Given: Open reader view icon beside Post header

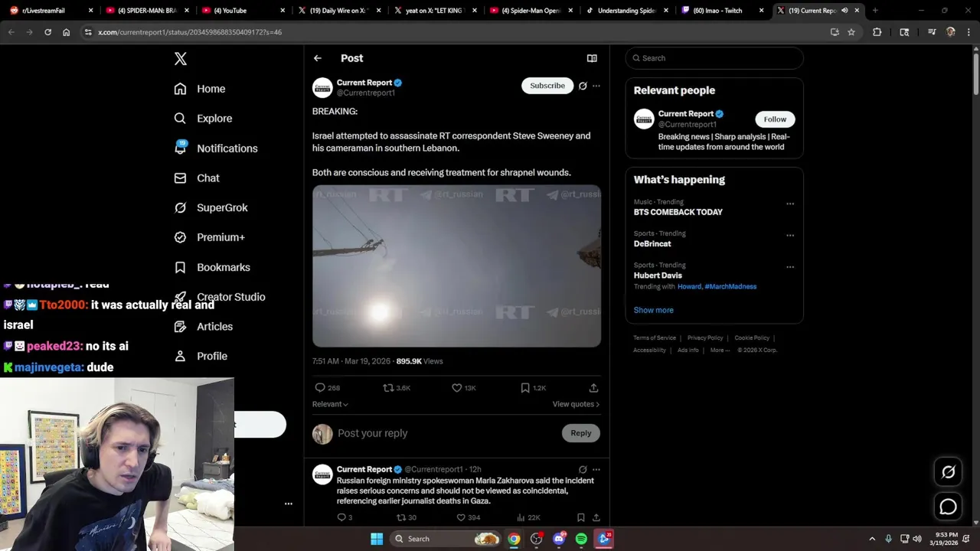Looking at the screenshot, I should [592, 58].
